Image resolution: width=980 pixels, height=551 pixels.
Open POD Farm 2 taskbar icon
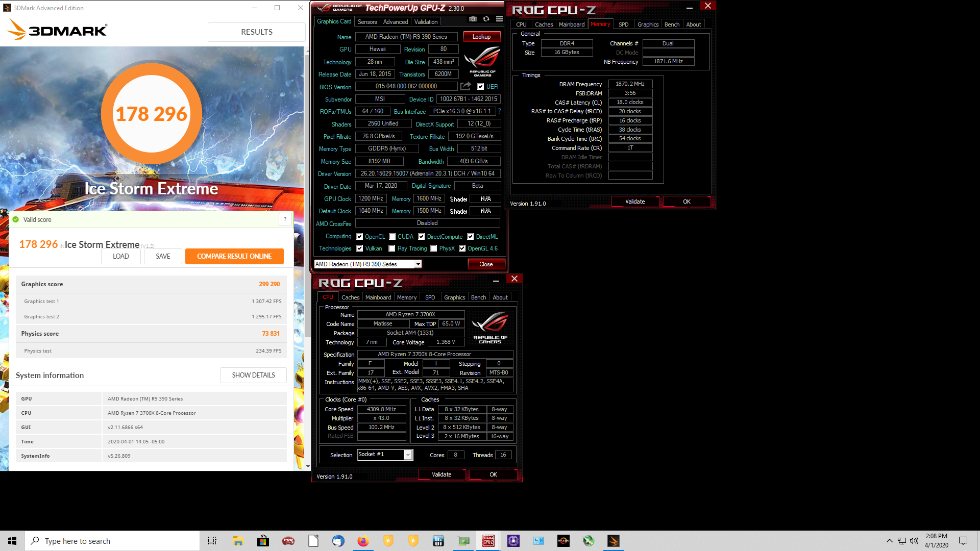tap(288, 541)
